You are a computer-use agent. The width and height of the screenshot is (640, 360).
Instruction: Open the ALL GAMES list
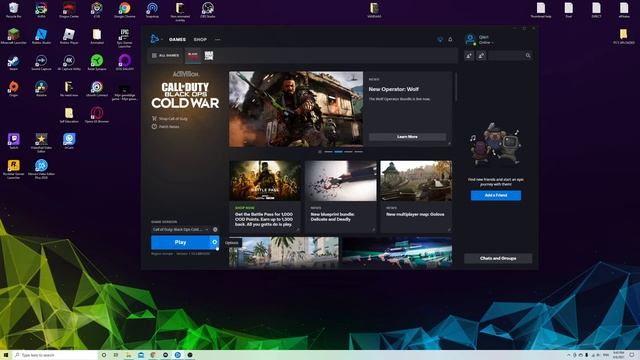[166, 56]
